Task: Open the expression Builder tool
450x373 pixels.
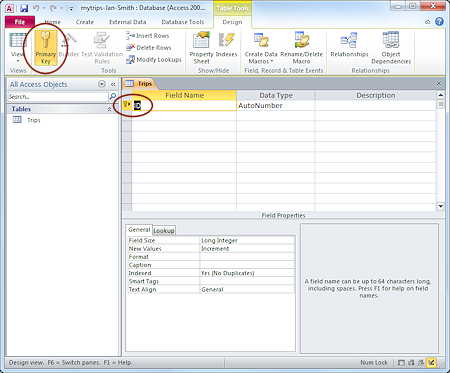Action: pyautogui.click(x=69, y=45)
